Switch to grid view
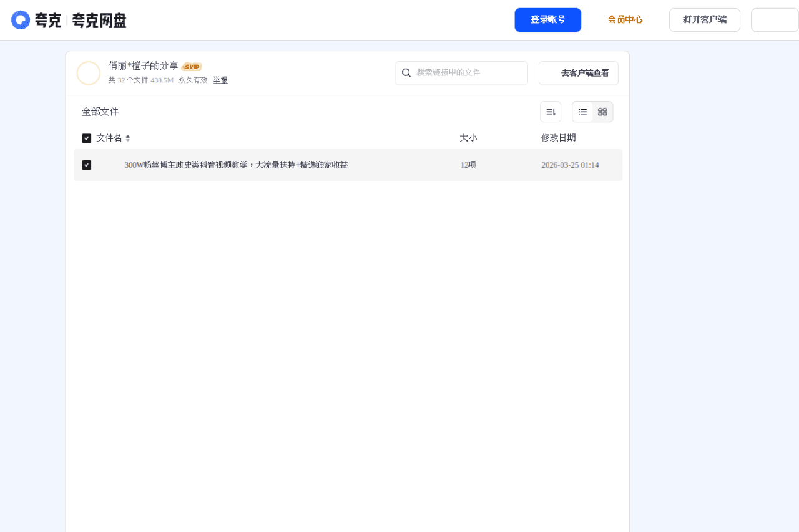 [602, 111]
